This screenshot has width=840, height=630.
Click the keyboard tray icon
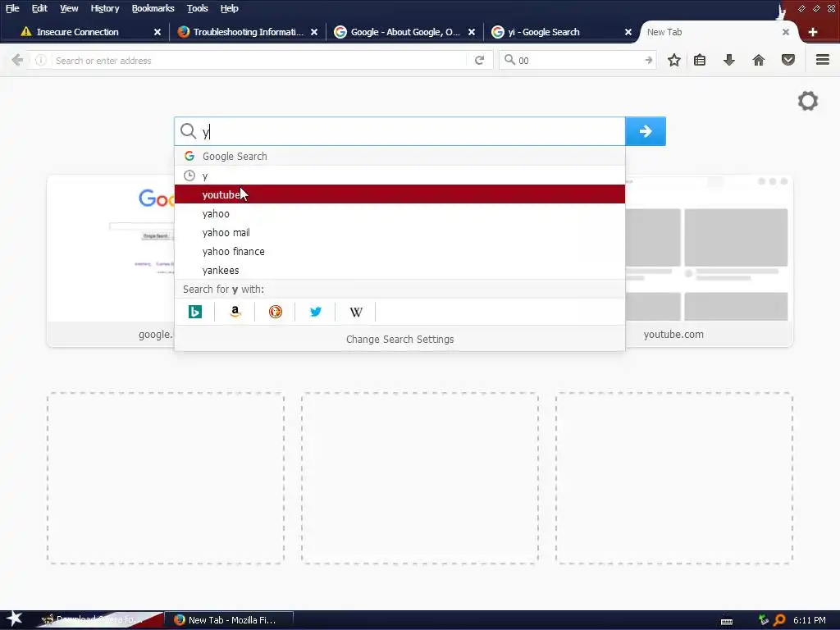[727, 621]
